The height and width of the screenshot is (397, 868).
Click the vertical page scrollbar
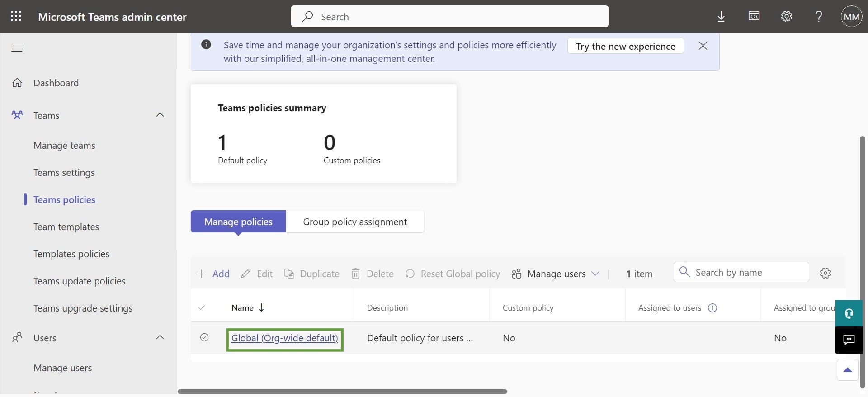click(x=863, y=262)
